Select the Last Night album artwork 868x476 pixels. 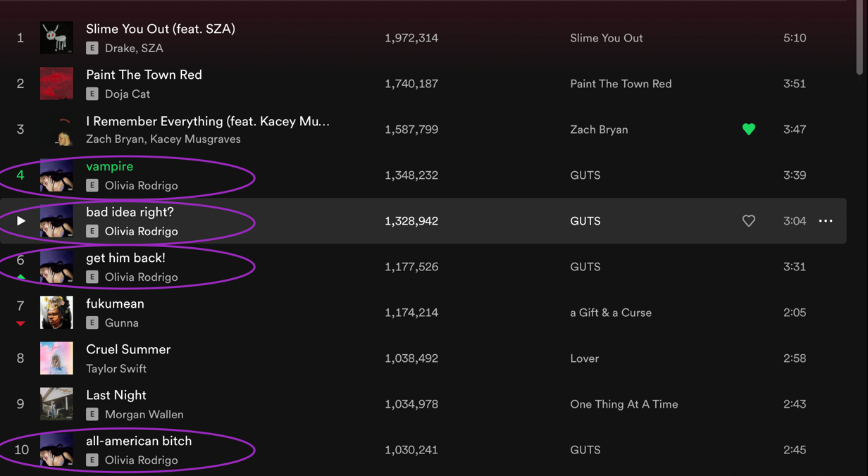(x=56, y=404)
